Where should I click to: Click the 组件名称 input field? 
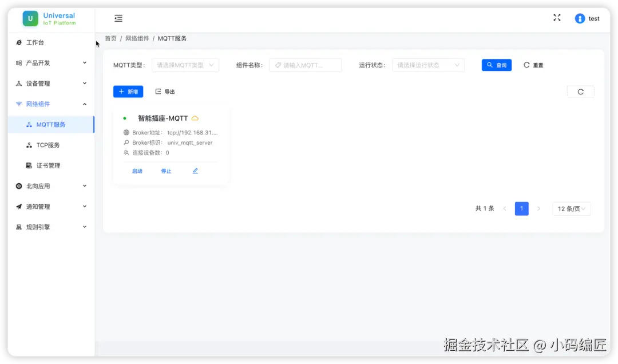point(306,65)
